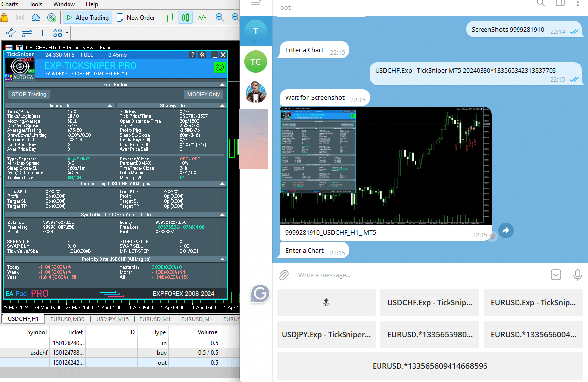Switch chart to bar chart view
Image resolution: width=588 pixels, height=382 pixels.
[170, 18]
